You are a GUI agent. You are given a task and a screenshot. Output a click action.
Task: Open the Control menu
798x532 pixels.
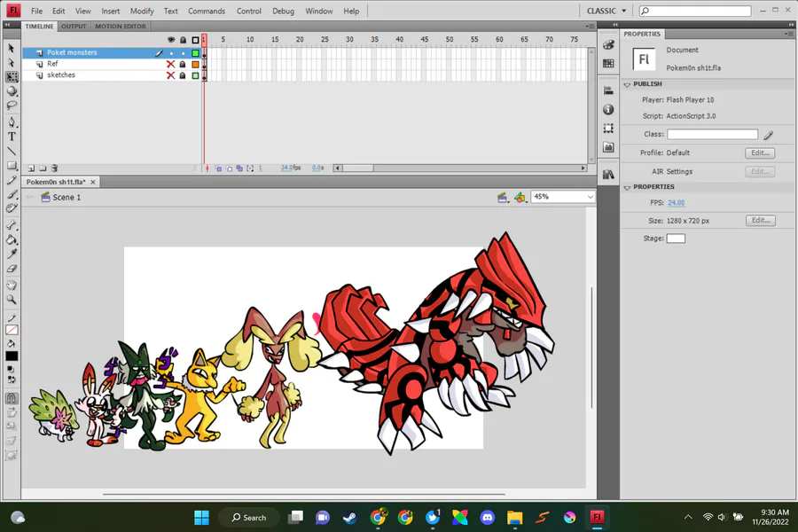pyautogui.click(x=248, y=11)
